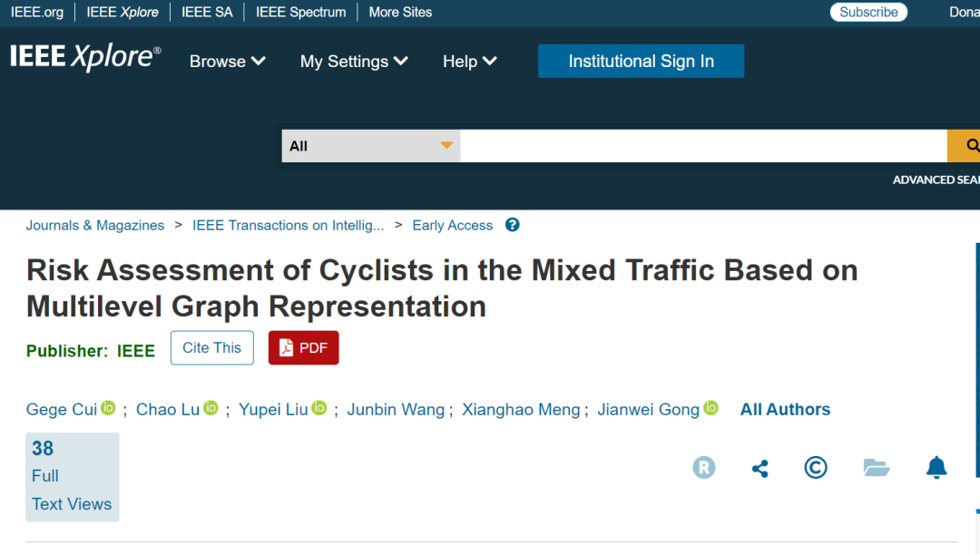980x554 pixels.
Task: Click the Cite This button
Action: pyautogui.click(x=212, y=348)
